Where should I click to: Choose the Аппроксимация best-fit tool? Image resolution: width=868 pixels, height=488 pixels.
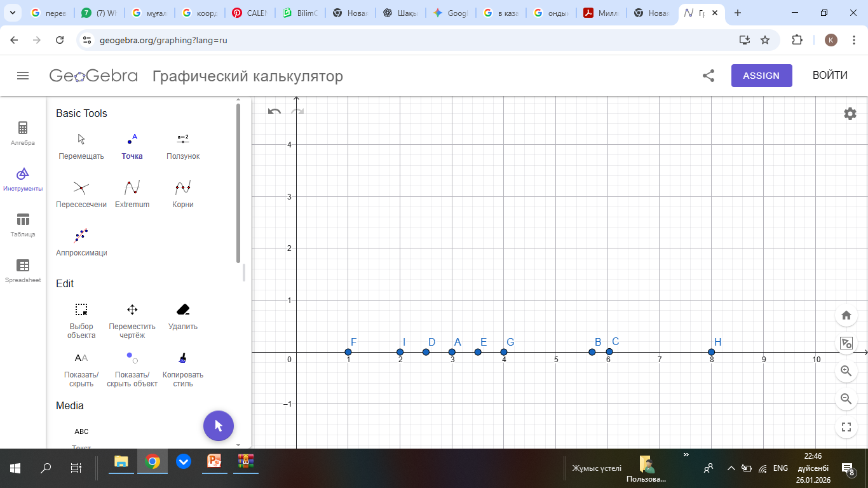[x=81, y=243]
